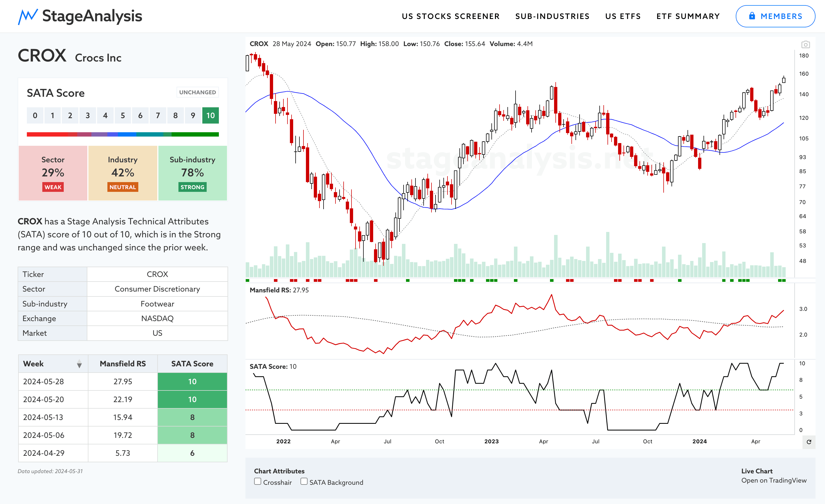Click the StageAnalysis site title
The height and width of the screenshot is (504, 825).
click(92, 16)
